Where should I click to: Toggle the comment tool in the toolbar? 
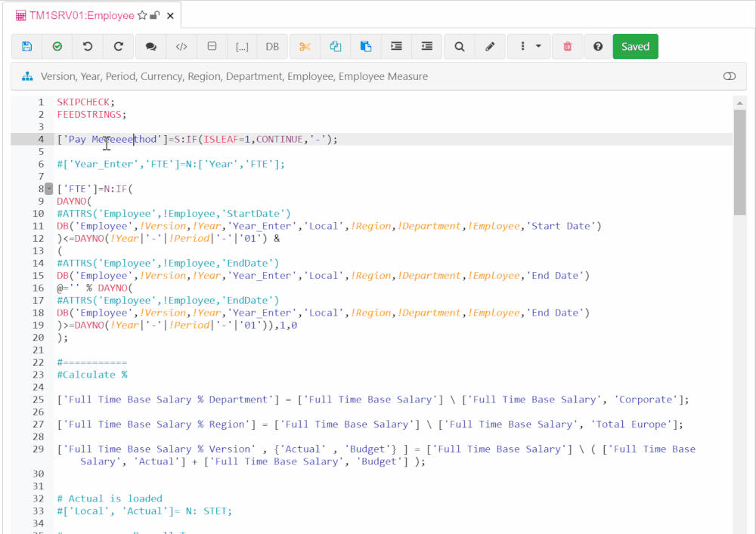coord(150,46)
